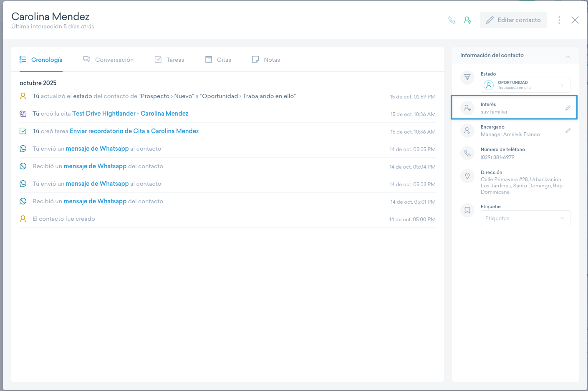588x391 pixels.
Task: Open the Etiquetas dropdown
Action: click(x=525, y=218)
